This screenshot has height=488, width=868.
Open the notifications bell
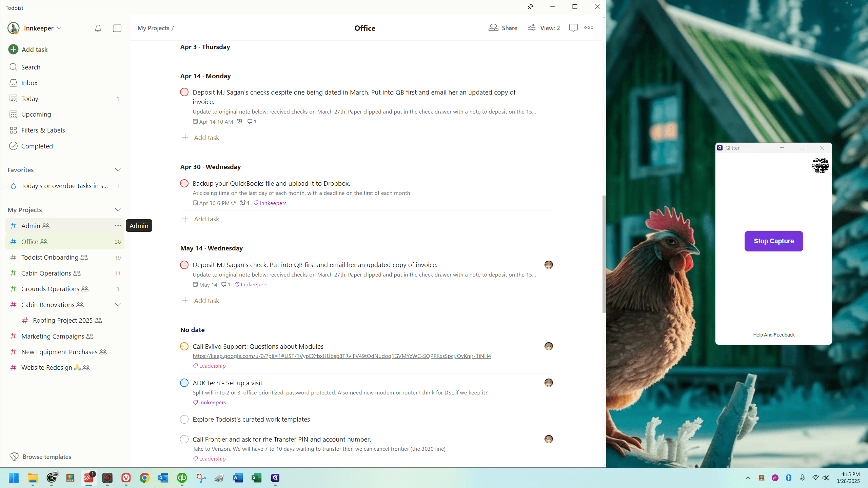click(98, 28)
